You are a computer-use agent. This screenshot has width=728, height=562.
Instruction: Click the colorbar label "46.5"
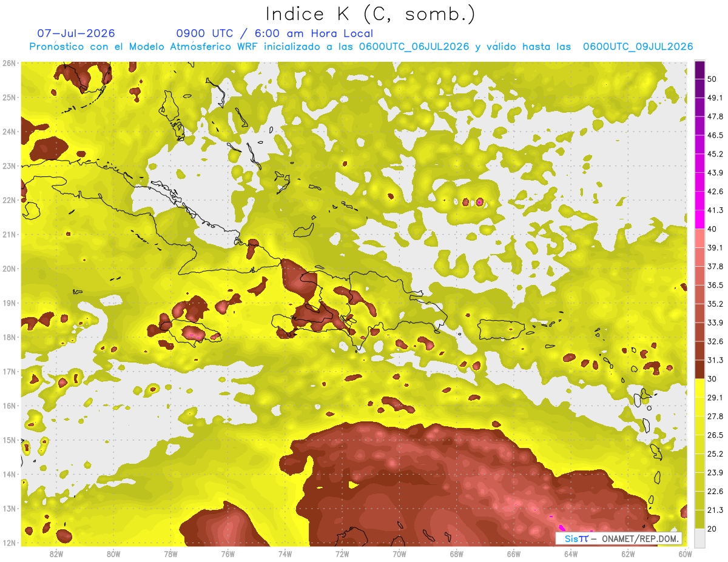click(715, 135)
